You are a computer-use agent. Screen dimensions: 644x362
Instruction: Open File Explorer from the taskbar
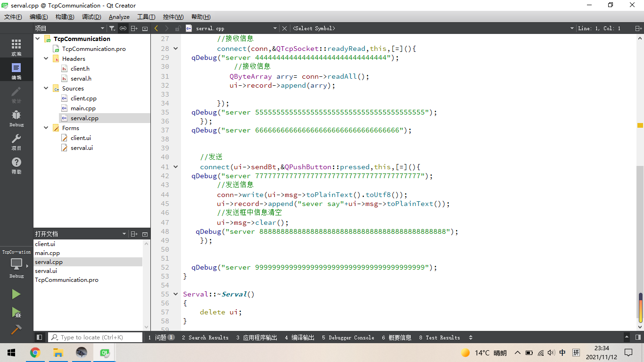[x=58, y=353]
